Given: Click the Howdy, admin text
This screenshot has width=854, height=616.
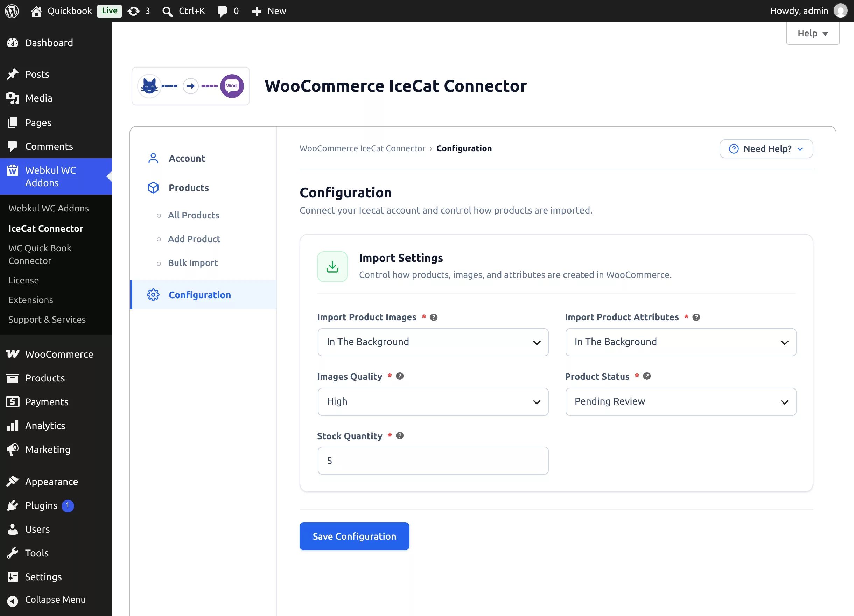Looking at the screenshot, I should tap(799, 11).
